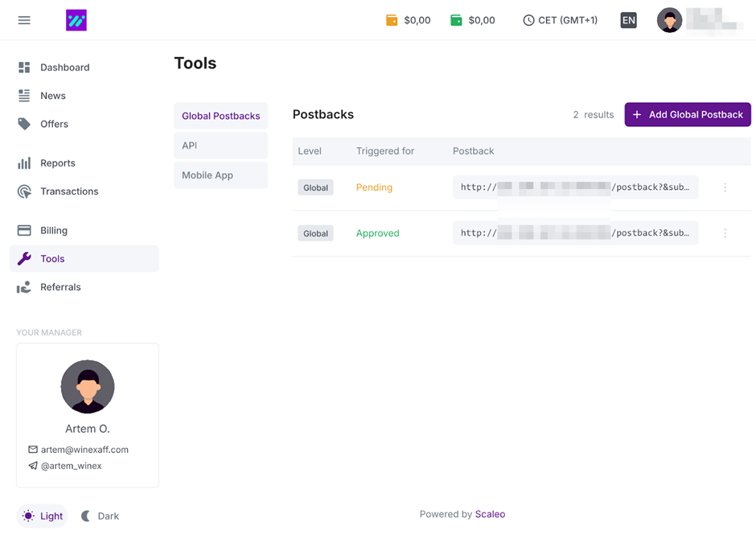
Task: Select the Mobile App tab
Action: click(x=220, y=175)
